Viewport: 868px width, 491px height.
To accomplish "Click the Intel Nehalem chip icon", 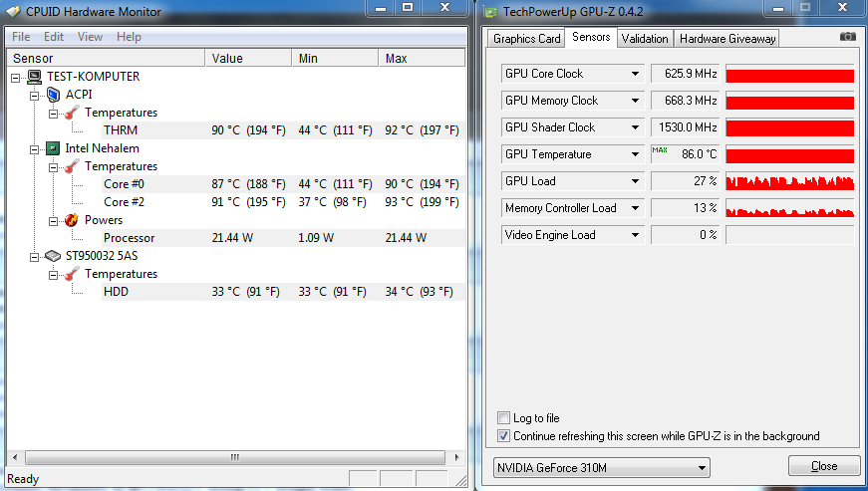I will pos(53,148).
